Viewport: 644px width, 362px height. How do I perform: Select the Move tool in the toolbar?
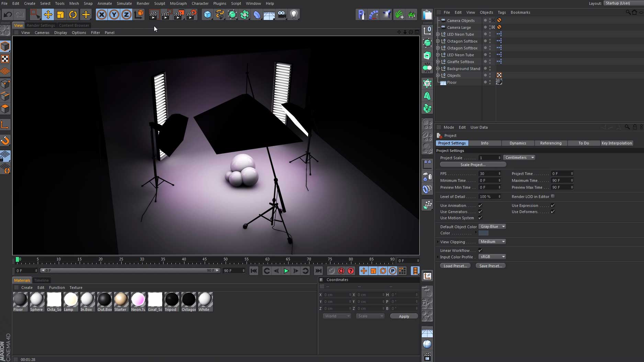(x=48, y=14)
